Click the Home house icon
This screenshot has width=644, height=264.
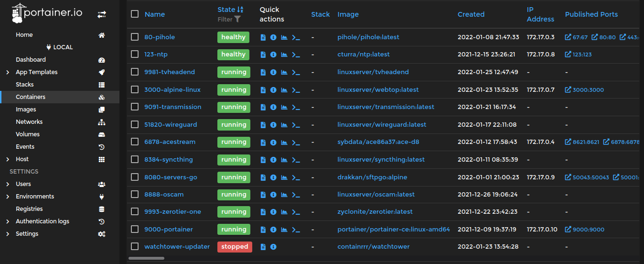101,35
